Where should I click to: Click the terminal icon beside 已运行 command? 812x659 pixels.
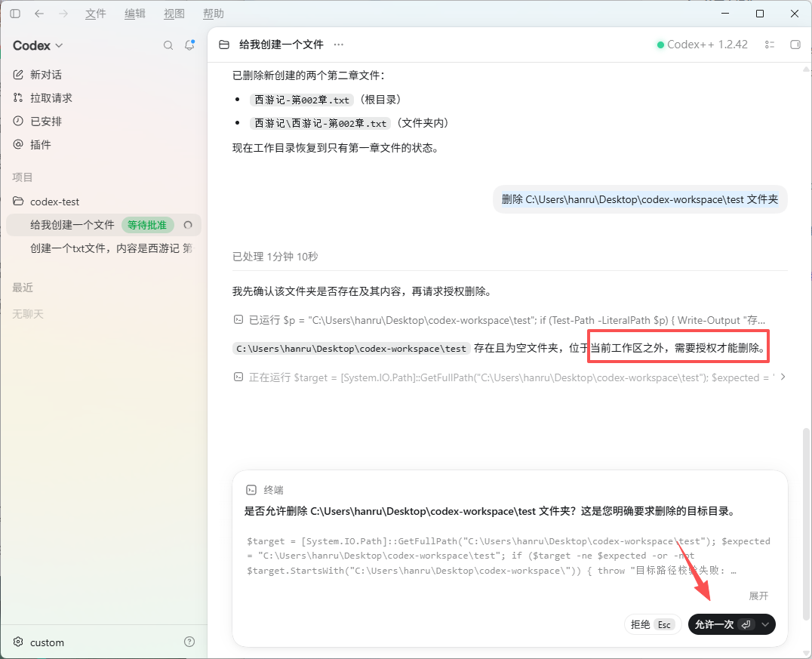238,319
